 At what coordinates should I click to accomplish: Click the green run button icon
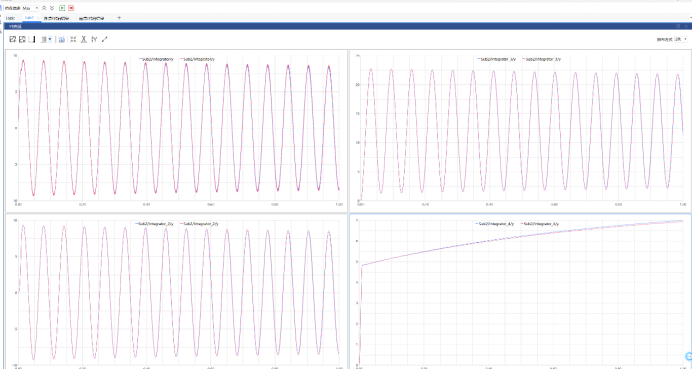point(62,8)
